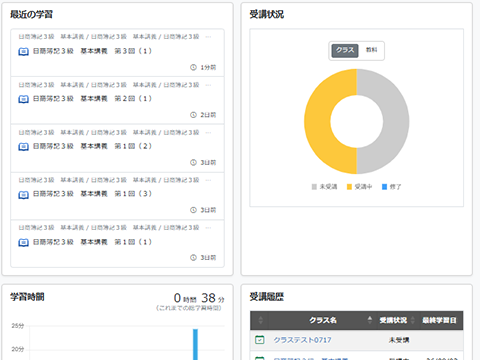The image size is (480, 360).
Task: Open book icon for 第3回(1) lesson
Action: pyautogui.click(x=23, y=52)
